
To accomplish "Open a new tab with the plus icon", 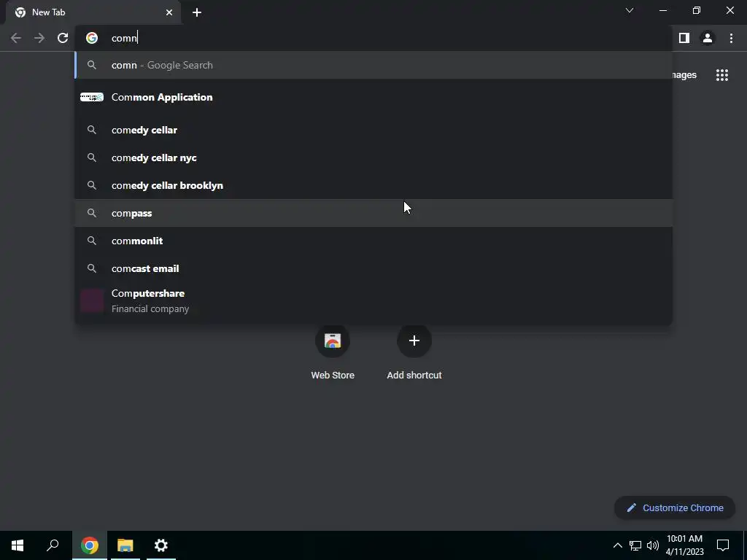I will 197,12.
